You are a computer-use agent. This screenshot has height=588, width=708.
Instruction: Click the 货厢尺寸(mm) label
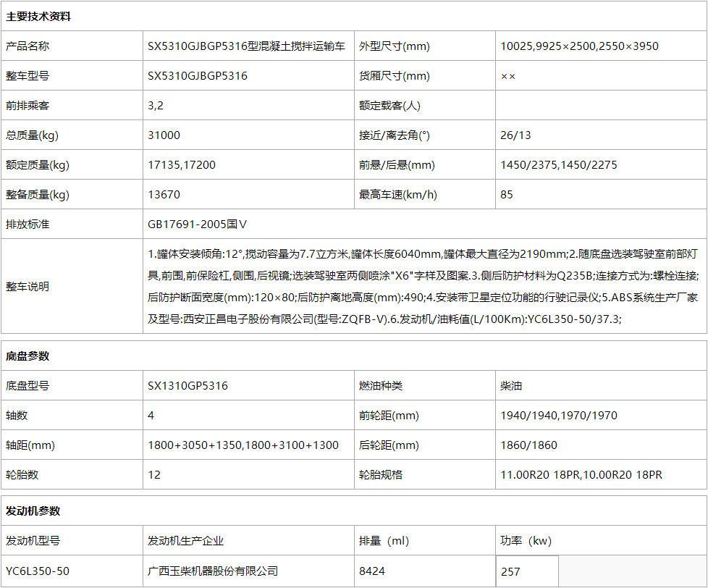click(x=395, y=76)
